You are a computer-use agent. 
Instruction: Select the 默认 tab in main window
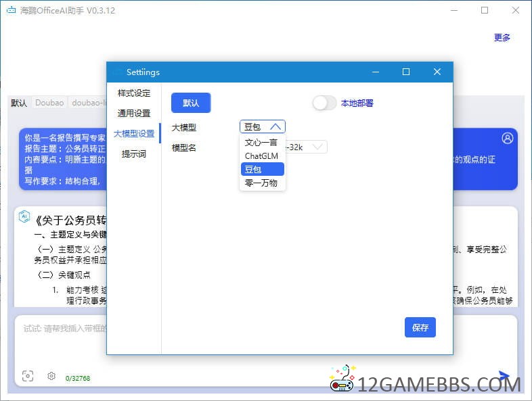pos(19,103)
